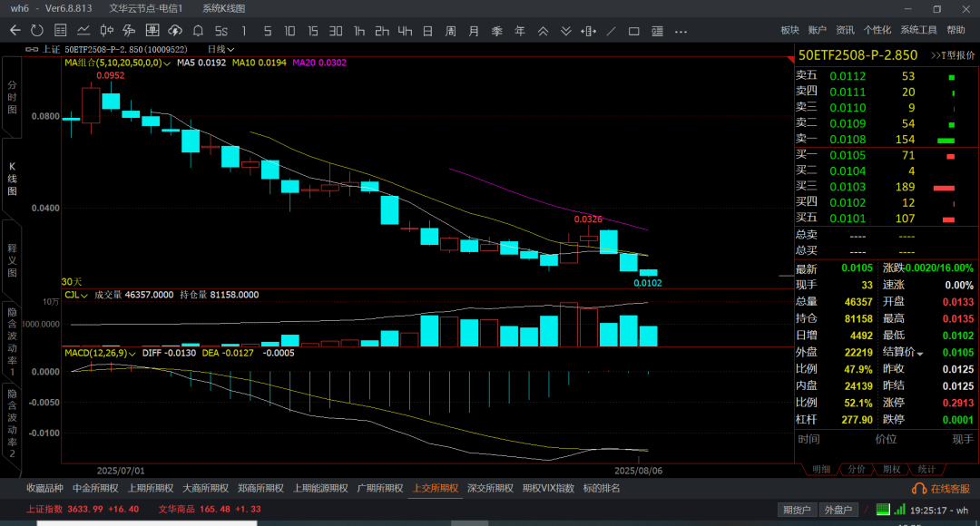Open the 板块 menu
980x526 pixels.
click(790, 30)
